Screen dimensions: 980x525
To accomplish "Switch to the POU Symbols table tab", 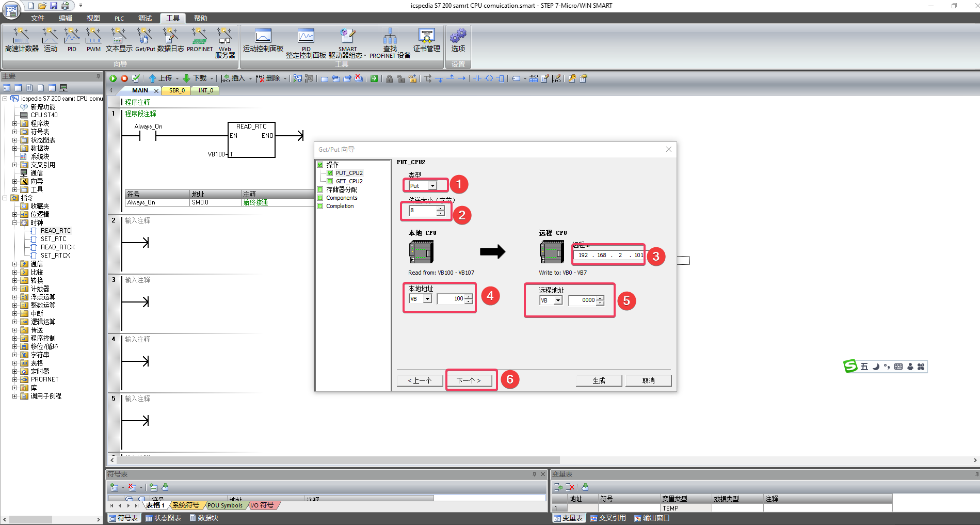I will coord(225,505).
